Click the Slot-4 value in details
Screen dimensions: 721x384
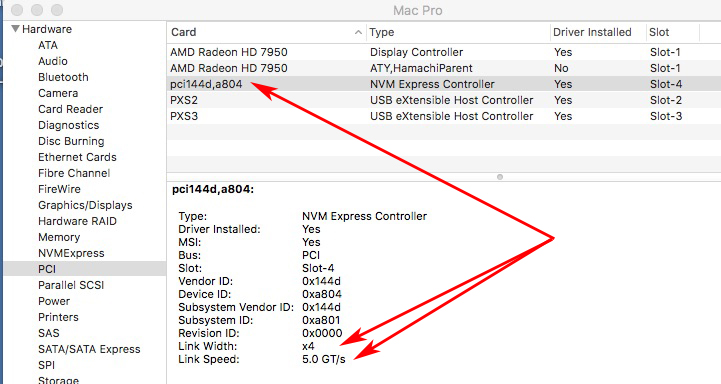coord(318,268)
